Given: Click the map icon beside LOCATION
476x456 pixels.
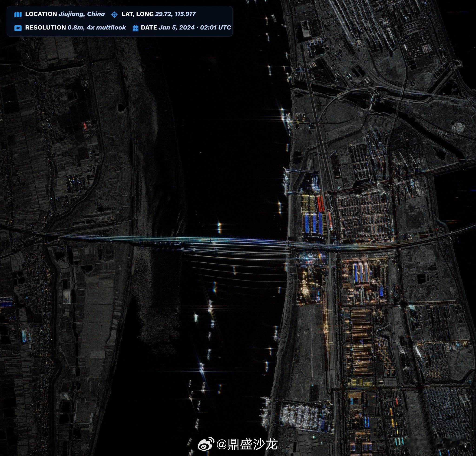Looking at the screenshot, I should [18, 14].
